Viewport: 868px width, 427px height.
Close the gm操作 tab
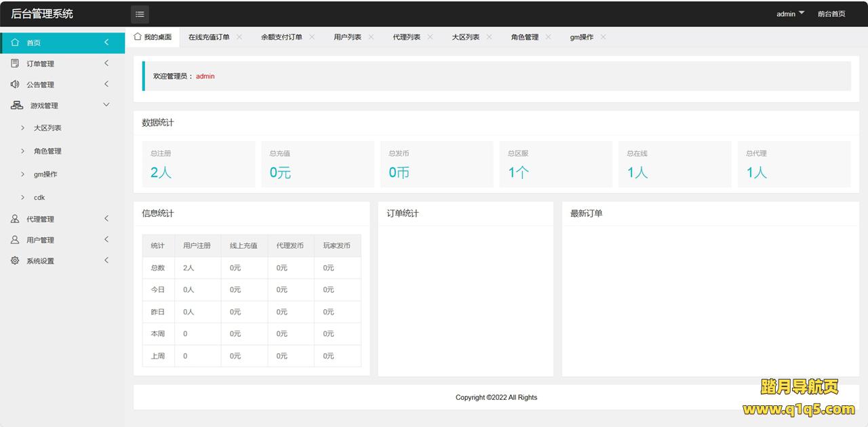603,37
